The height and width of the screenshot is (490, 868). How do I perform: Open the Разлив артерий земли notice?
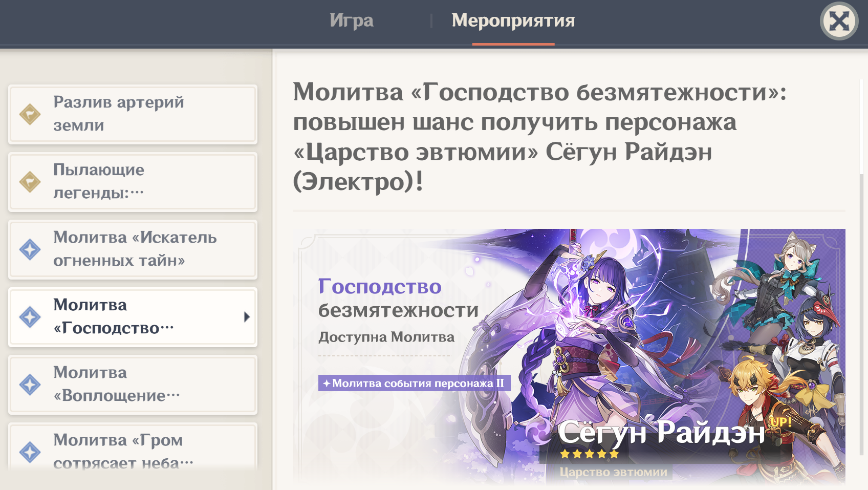(x=133, y=114)
